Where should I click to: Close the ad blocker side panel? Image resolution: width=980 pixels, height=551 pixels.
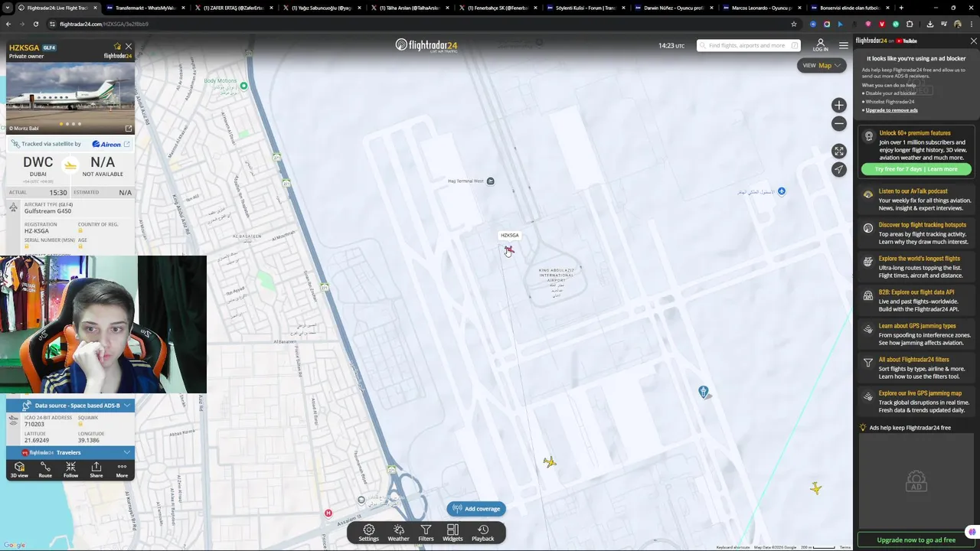(x=973, y=41)
